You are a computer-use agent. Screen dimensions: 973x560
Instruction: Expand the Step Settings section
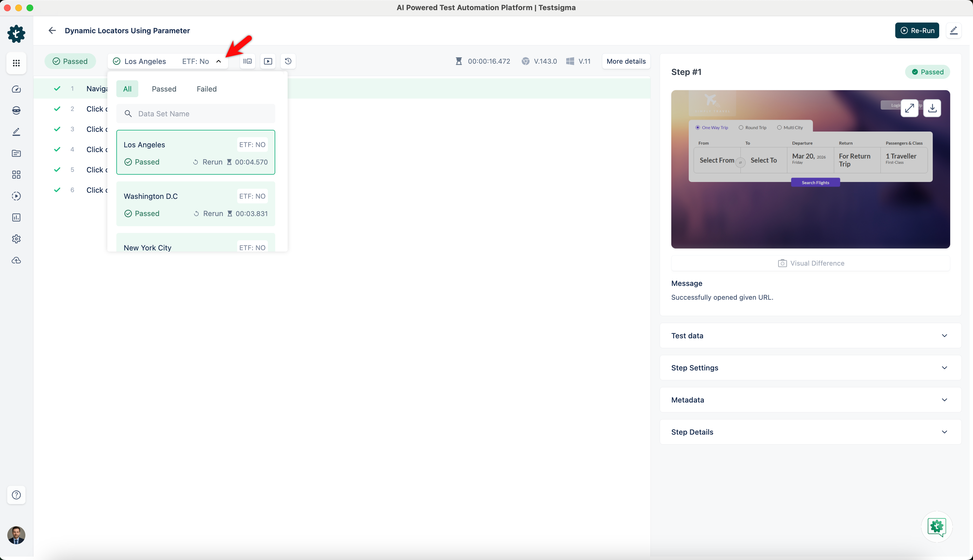tap(810, 368)
